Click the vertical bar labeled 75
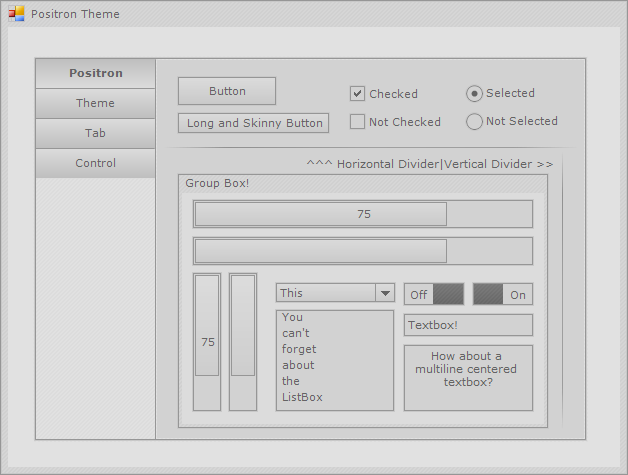Image resolution: width=628 pixels, height=475 pixels. coord(207,341)
